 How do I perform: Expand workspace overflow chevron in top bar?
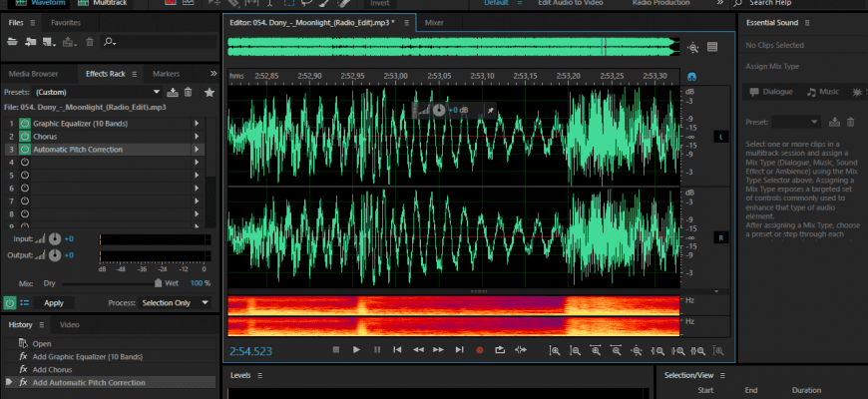720,3
